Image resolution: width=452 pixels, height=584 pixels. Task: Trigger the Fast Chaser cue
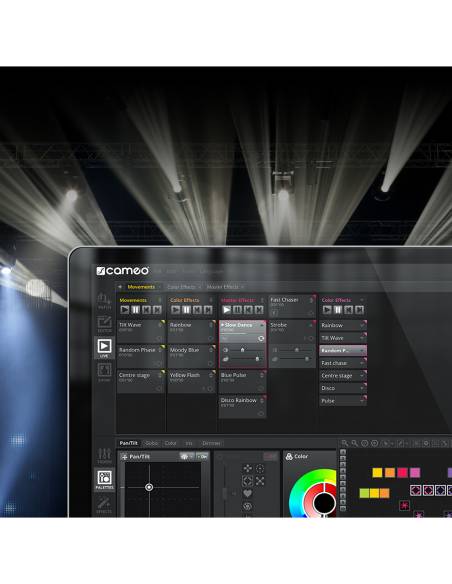pos(292,306)
